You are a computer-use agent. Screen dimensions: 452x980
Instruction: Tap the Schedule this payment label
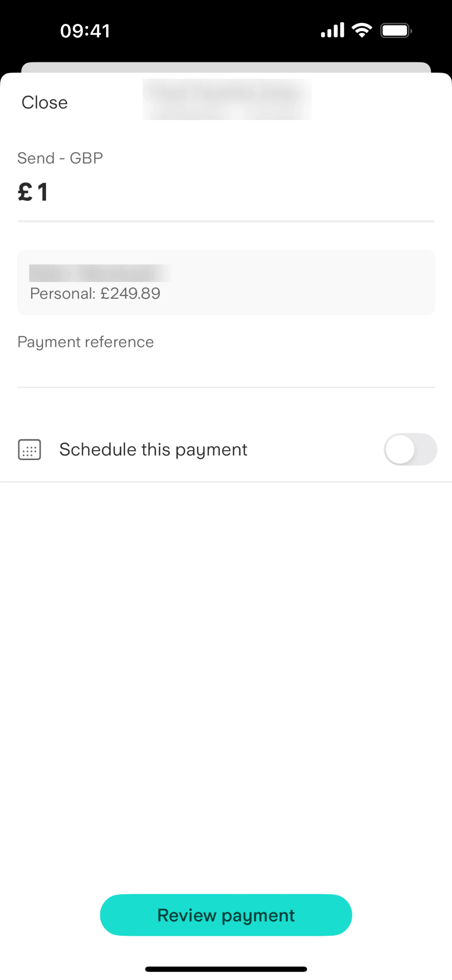[153, 450]
